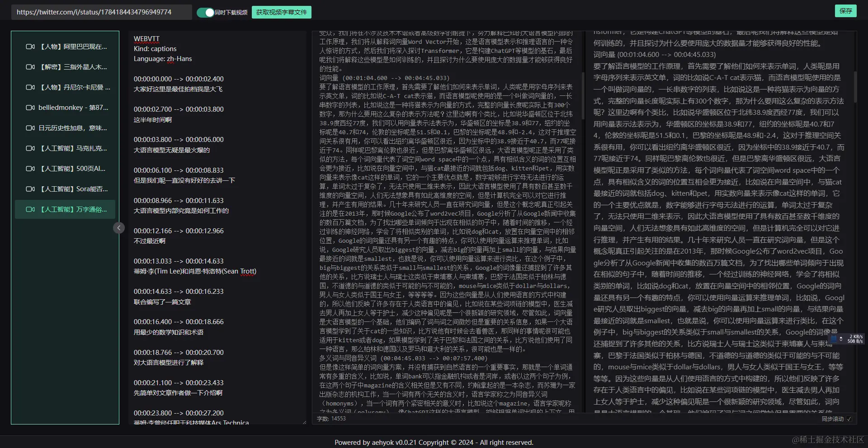The width and height of the screenshot is (868, 448).
Task: Click the 字数: 14553 counter
Action: click(x=331, y=419)
